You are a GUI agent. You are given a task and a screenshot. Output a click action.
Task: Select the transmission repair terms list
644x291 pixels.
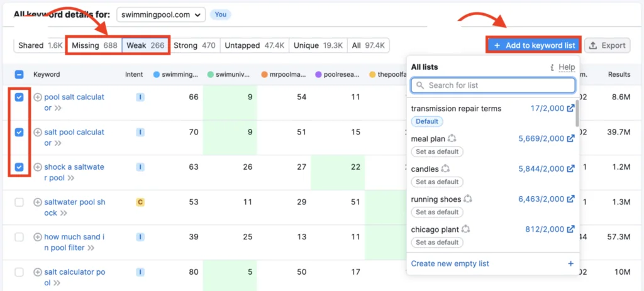[x=456, y=109]
